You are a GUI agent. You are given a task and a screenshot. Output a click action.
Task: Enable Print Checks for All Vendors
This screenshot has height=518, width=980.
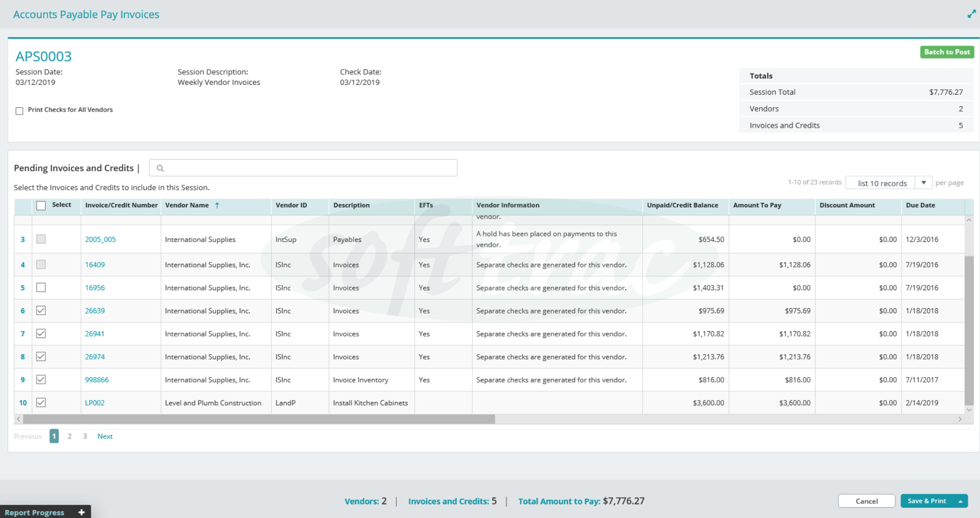coord(20,111)
